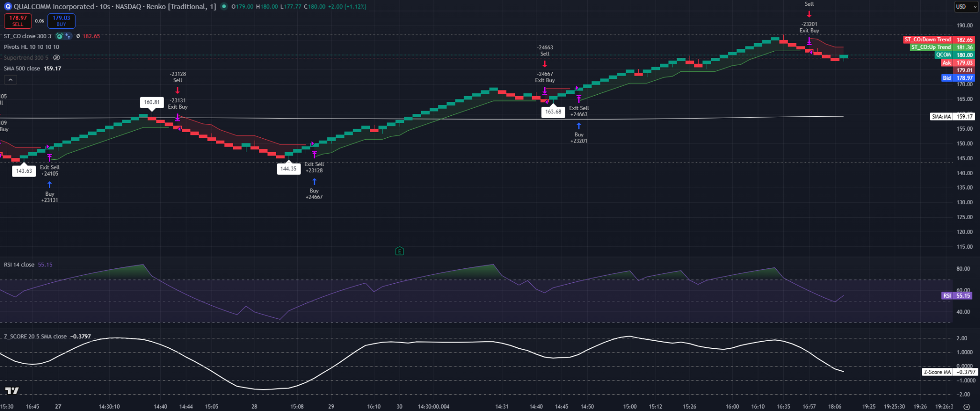The width and height of the screenshot is (980, 411).
Task: Click the Pivots HL 10 10 10 10 legend
Action: 32,47
